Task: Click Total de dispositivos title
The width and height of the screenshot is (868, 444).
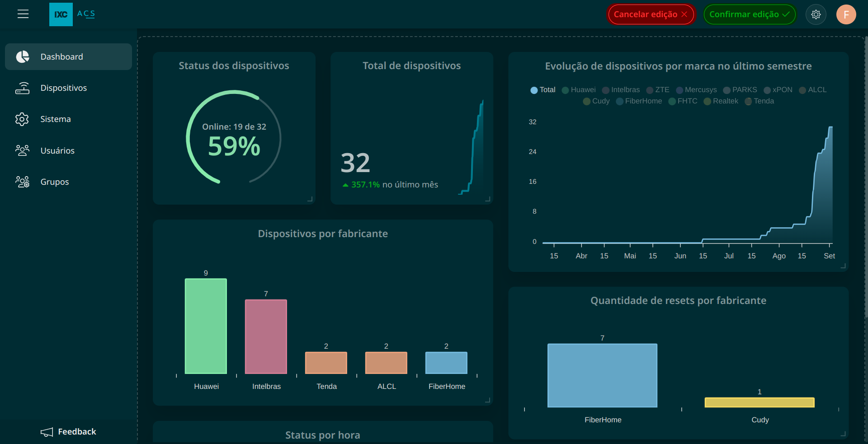Action: (411, 66)
